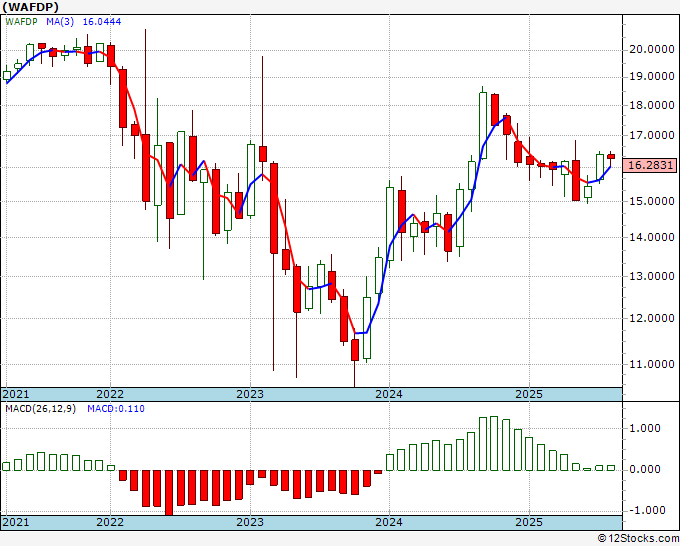
Task: Click the 0.000 MACD axis label
Action: click(644, 469)
